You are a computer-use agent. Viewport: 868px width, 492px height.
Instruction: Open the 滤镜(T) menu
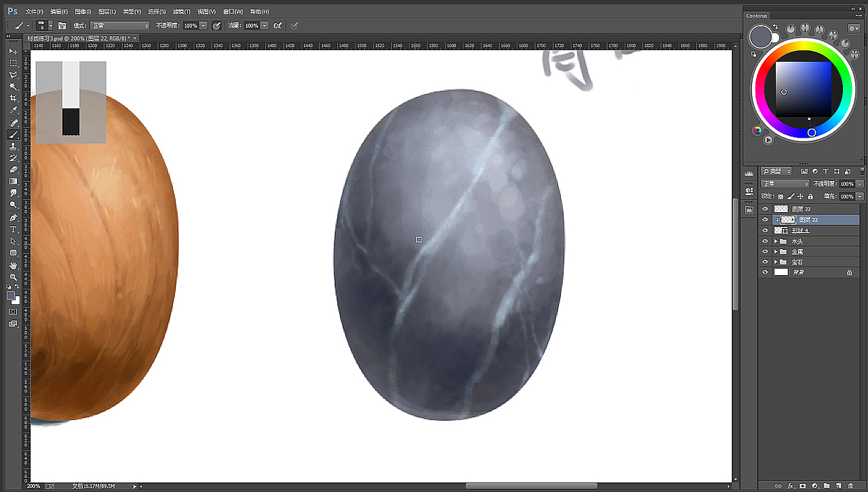point(182,12)
